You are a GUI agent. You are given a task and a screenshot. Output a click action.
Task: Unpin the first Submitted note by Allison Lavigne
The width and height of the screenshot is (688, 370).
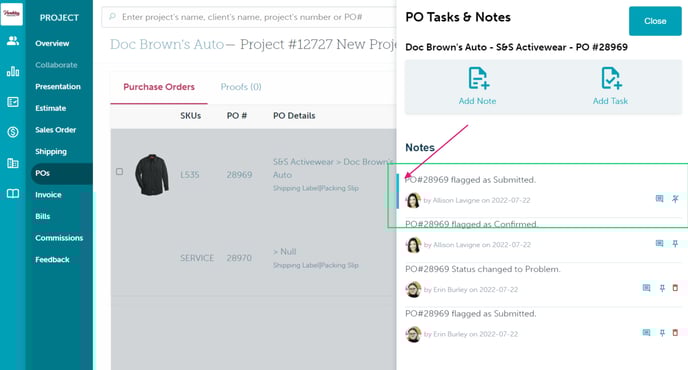point(675,199)
